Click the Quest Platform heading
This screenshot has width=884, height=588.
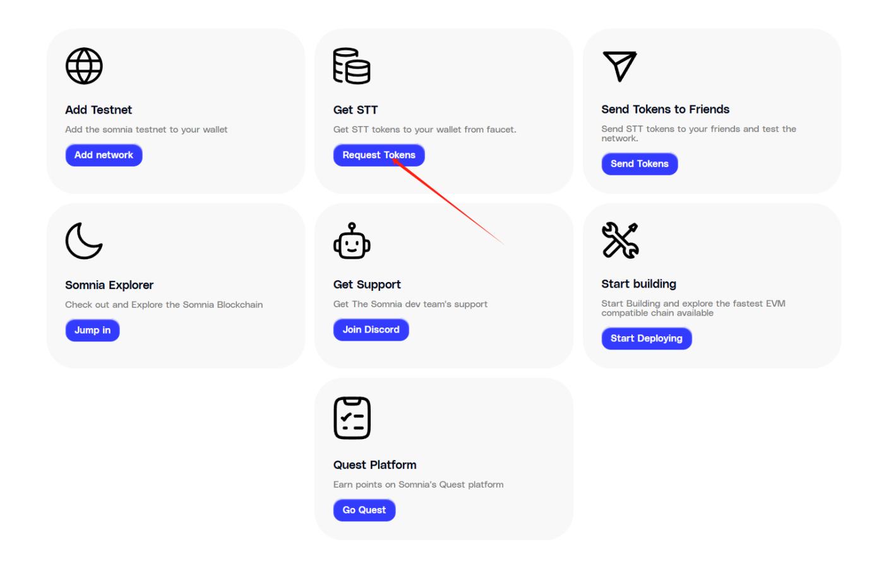374,465
